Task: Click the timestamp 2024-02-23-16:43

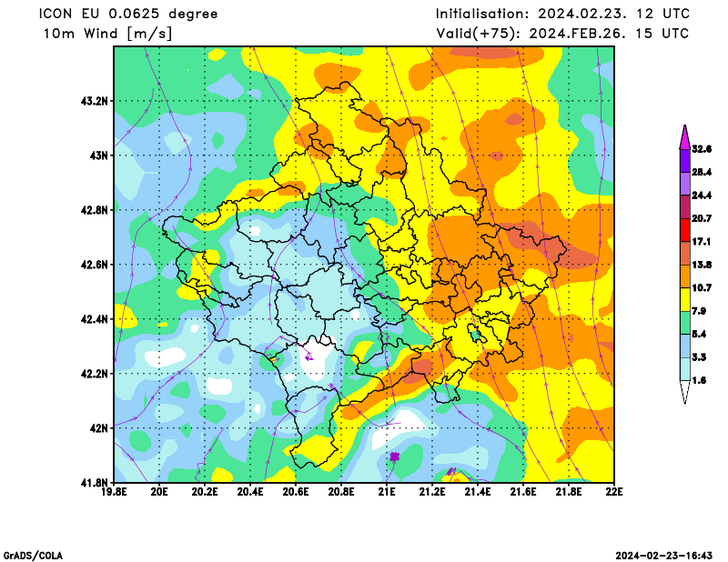Action: pyautogui.click(x=664, y=556)
